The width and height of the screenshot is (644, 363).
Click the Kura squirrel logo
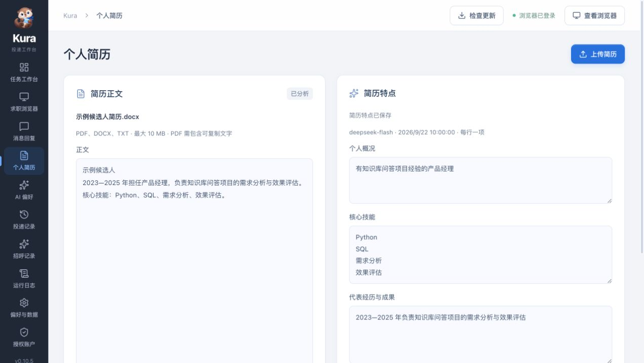[24, 18]
